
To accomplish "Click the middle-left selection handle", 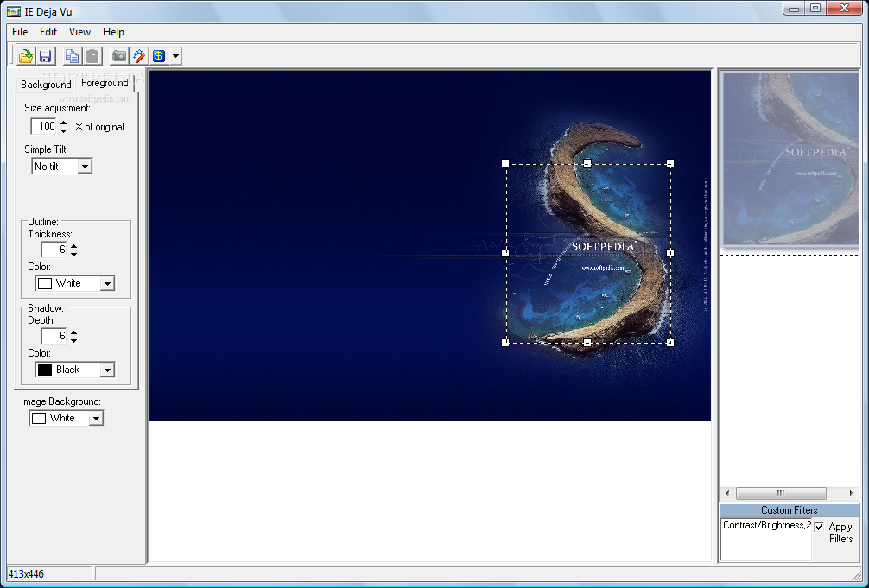I will click(504, 253).
